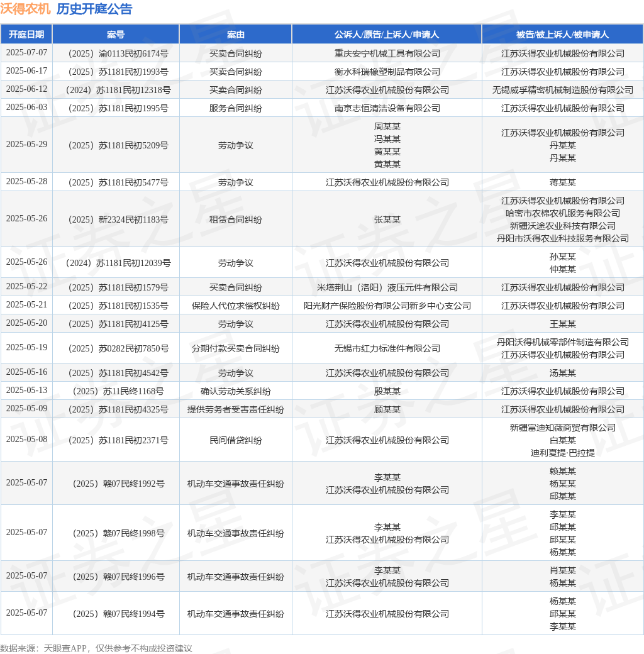This screenshot has width=644, height=654.
Task: Select case number 苏1181民初1995号
Action: point(118,108)
